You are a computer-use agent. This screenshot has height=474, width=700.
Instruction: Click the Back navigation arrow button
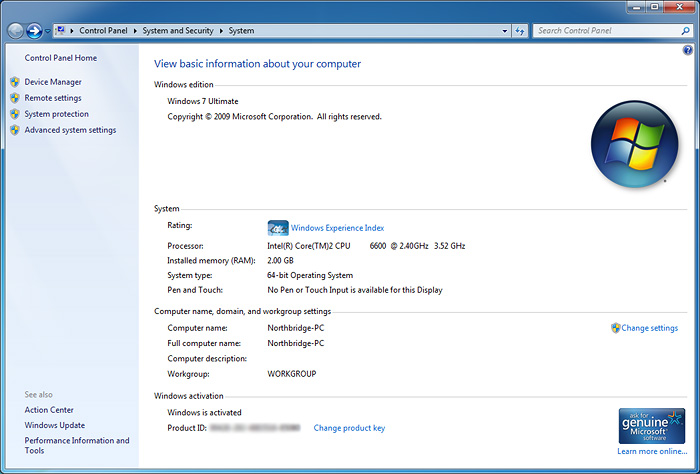click(16, 31)
